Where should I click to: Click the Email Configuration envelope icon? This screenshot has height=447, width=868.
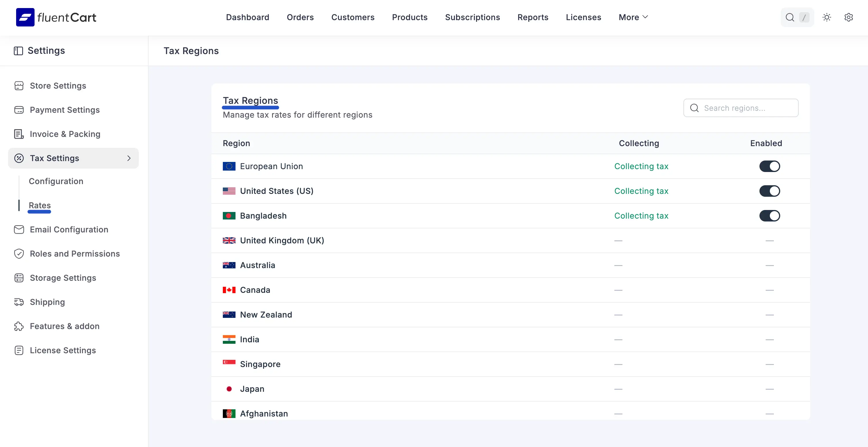(19, 230)
